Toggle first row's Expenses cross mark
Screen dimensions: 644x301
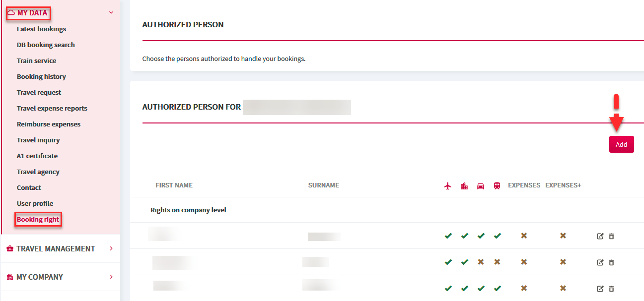524,236
